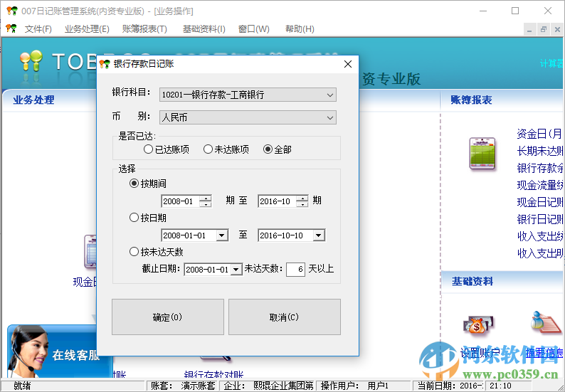Open the 基础资料(I) menu
This screenshot has width=565, height=392.
[x=204, y=29]
